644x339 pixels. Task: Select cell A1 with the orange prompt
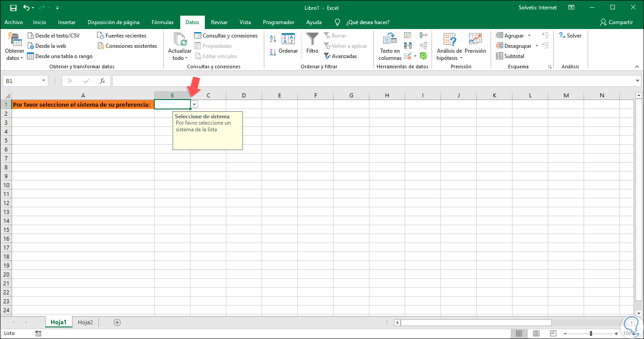[x=83, y=105]
